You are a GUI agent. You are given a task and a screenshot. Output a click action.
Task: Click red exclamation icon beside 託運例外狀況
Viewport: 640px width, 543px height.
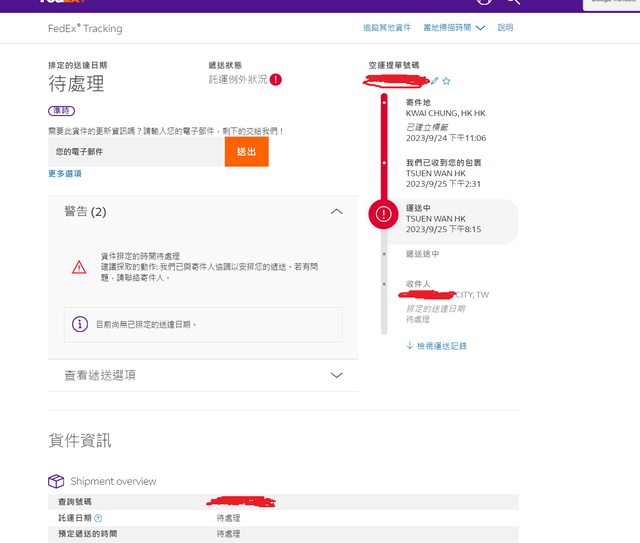click(x=276, y=80)
